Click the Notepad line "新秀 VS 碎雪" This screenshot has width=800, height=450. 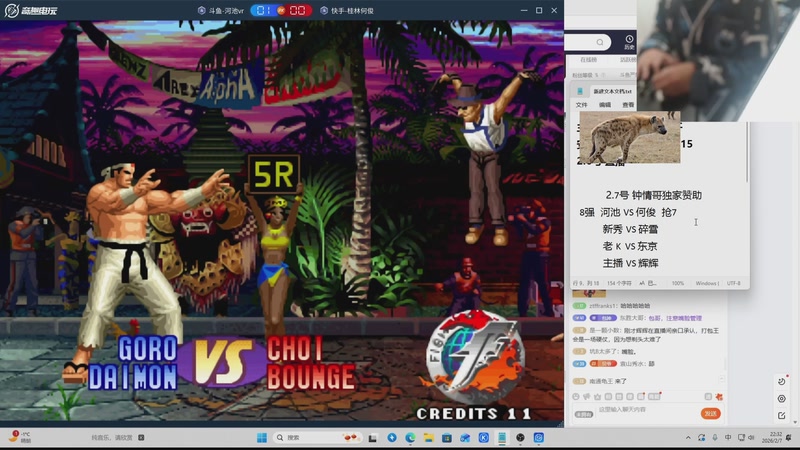pos(630,229)
